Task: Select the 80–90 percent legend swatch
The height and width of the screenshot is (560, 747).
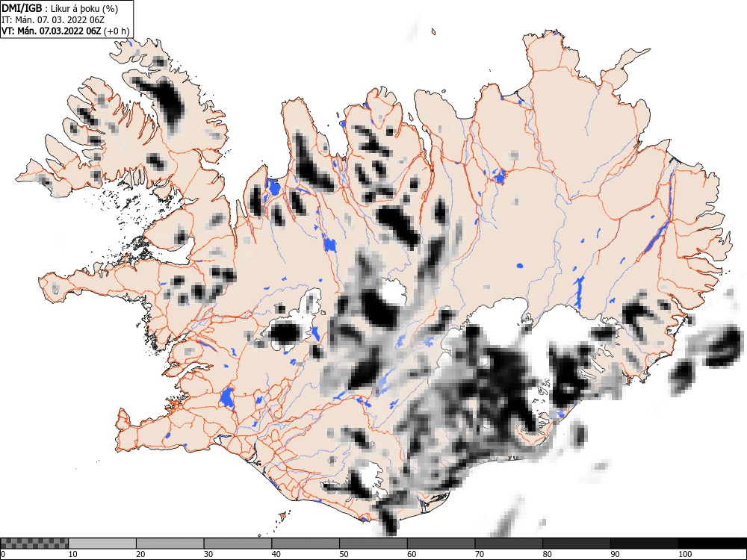Action: (577, 544)
